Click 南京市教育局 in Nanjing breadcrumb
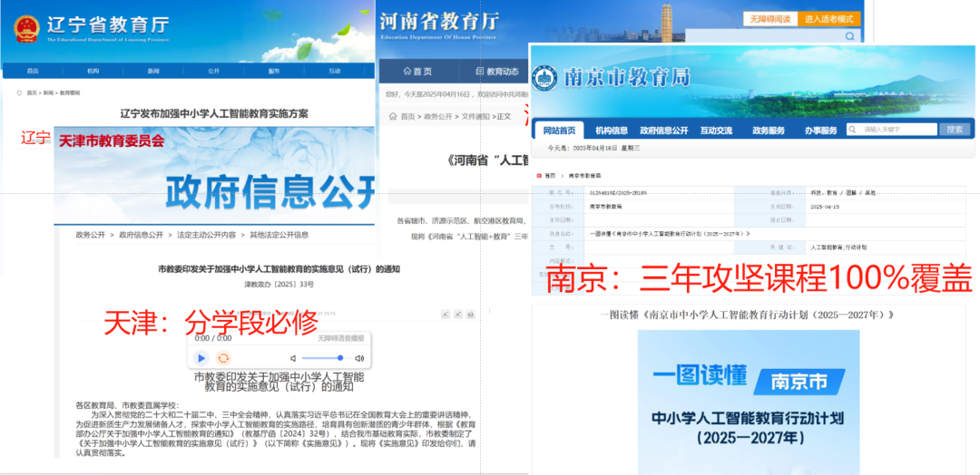This screenshot has width=980, height=475. coord(583,177)
